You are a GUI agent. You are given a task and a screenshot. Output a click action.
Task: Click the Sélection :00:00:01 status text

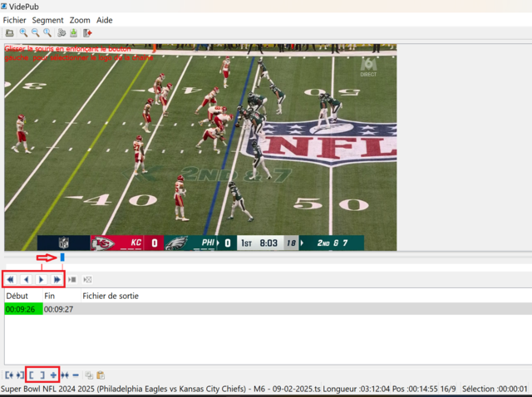[x=495, y=389]
